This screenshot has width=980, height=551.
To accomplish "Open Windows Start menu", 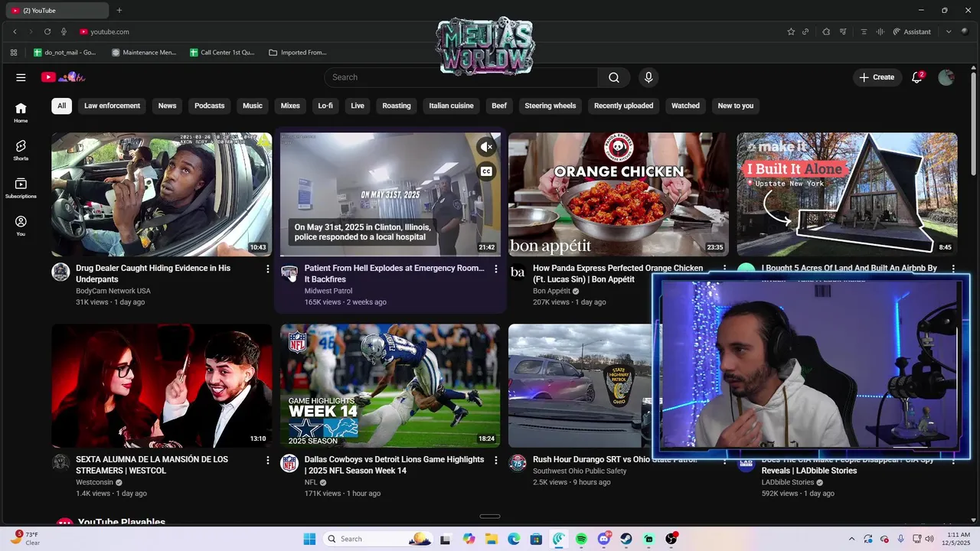I will click(309, 539).
